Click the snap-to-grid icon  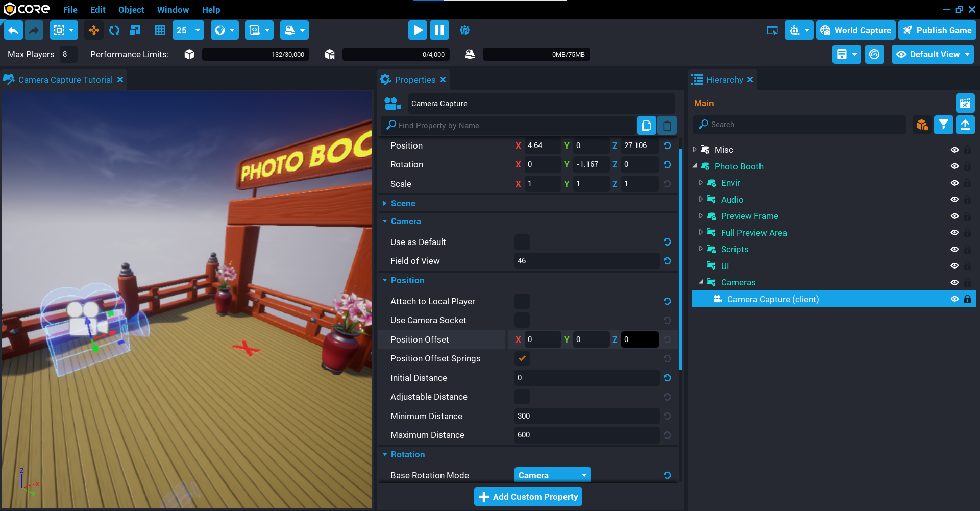160,30
